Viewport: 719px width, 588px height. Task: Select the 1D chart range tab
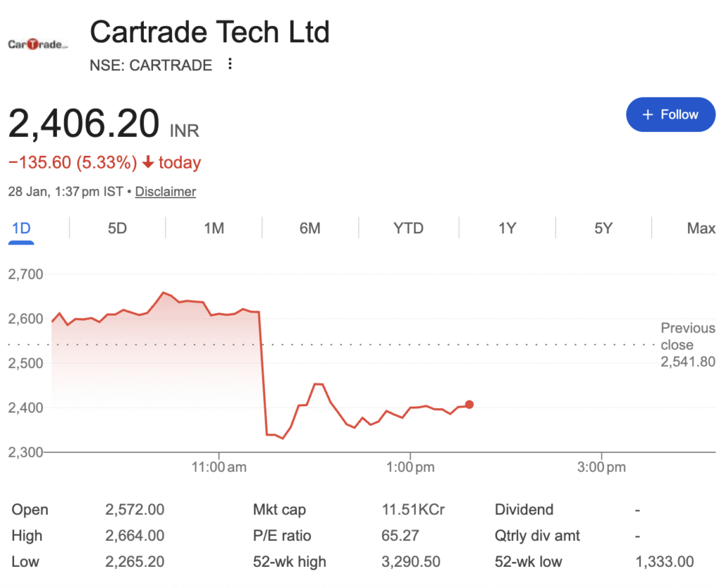point(21,228)
